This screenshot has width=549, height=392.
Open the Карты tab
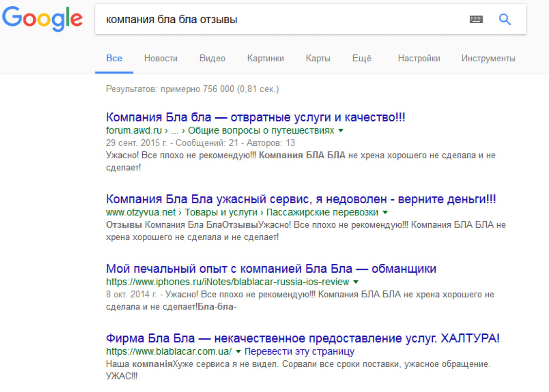[318, 58]
